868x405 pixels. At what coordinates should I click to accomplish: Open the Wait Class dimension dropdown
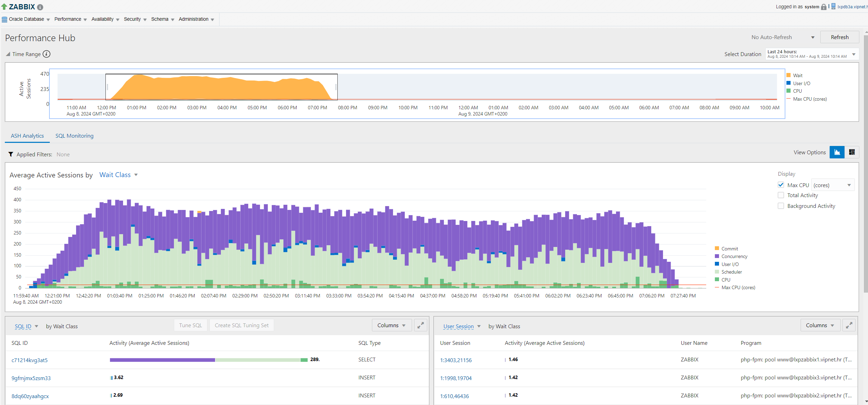[119, 175]
